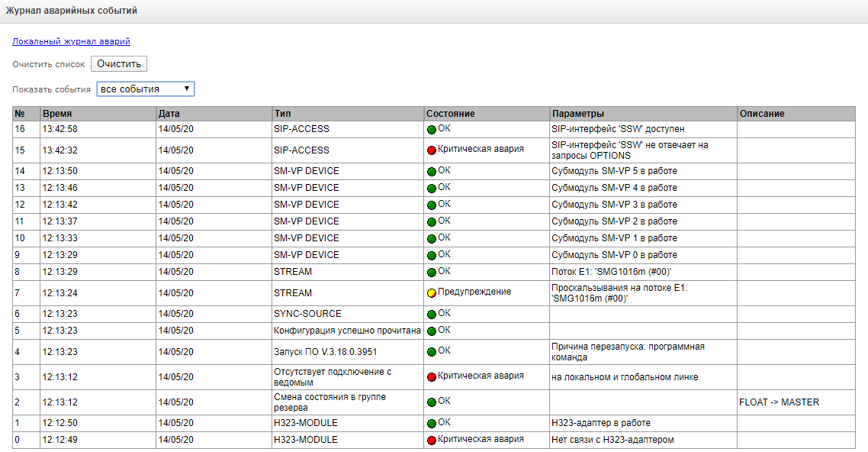Click the Время column header
This screenshot has width=868, height=452.
98,114
